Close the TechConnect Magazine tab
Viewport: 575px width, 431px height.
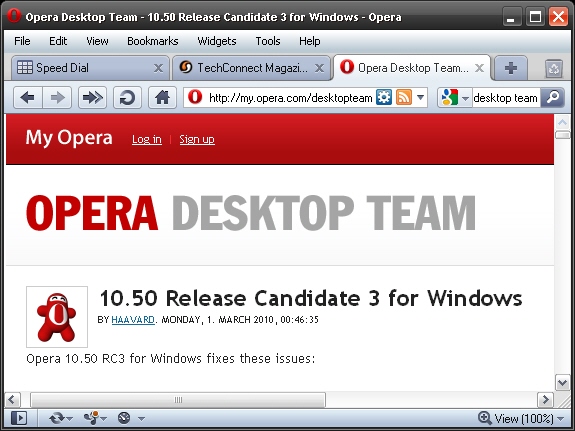(x=319, y=68)
